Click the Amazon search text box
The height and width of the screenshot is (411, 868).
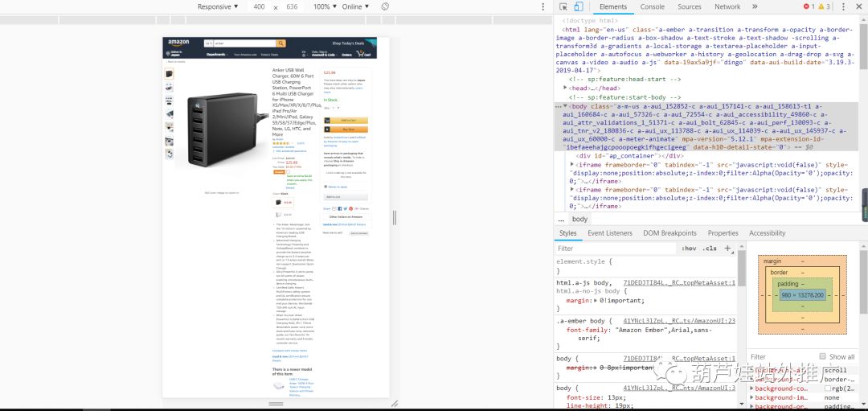(244, 43)
